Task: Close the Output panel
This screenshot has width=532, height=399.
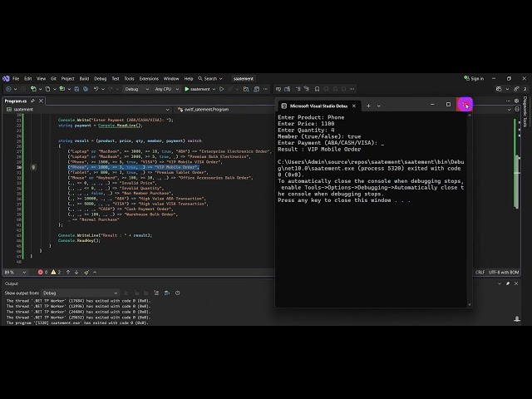Action: point(516,283)
